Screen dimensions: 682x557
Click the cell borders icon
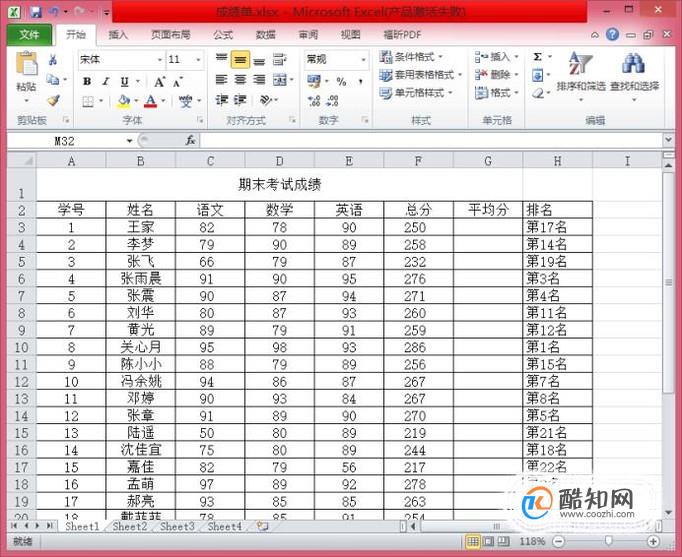(88, 101)
